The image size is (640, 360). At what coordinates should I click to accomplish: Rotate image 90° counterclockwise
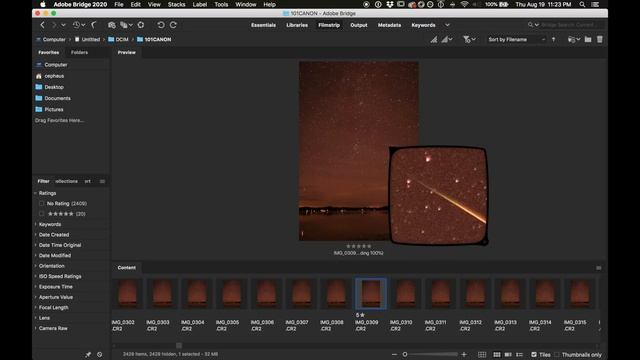pyautogui.click(x=161, y=25)
